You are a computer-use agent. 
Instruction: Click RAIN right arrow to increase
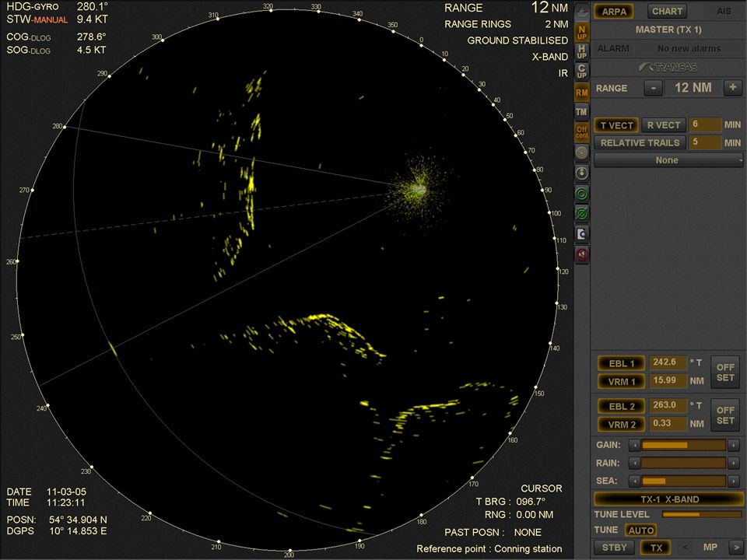click(734, 463)
